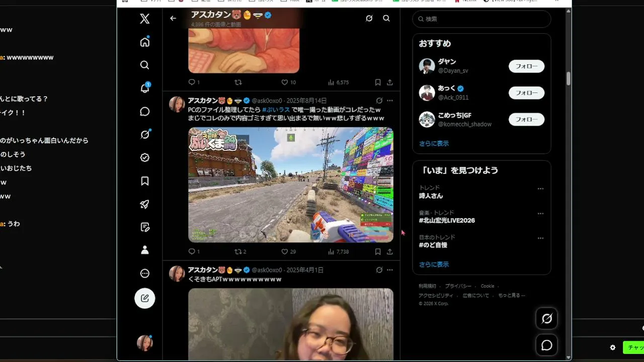The width and height of the screenshot is (644, 362).
Task: Open options for the #のど自慢 trend
Action: 540,238
